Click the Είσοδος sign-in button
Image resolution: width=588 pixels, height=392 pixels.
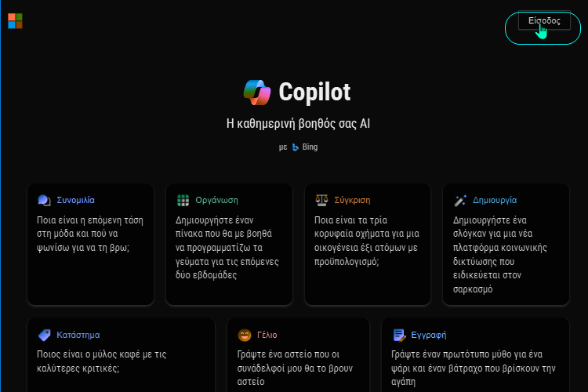pyautogui.click(x=544, y=20)
